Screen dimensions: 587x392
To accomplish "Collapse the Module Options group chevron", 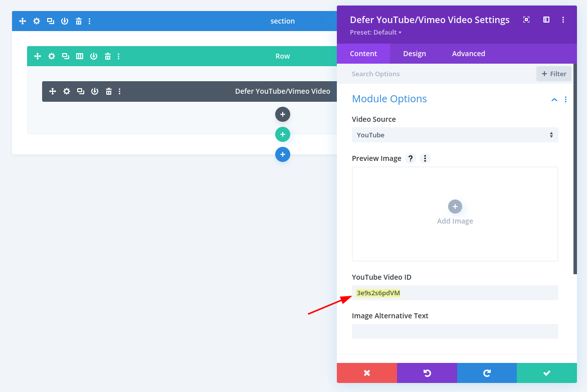I will 554,99.
